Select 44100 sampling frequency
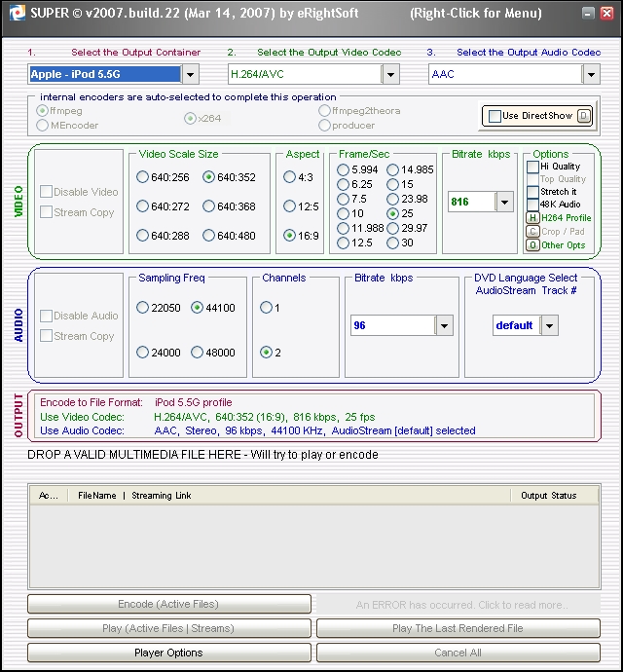Screen dimensions: 623x672 [x=197, y=308]
